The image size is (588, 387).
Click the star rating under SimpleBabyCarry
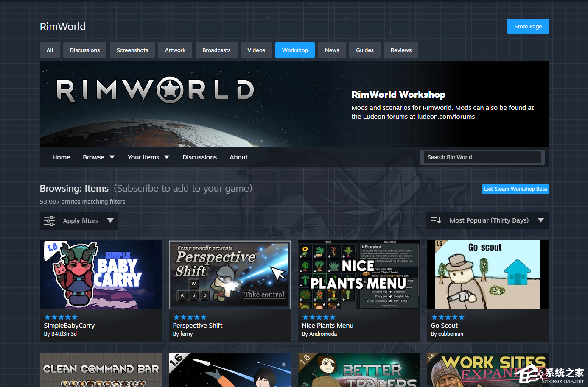coord(61,317)
